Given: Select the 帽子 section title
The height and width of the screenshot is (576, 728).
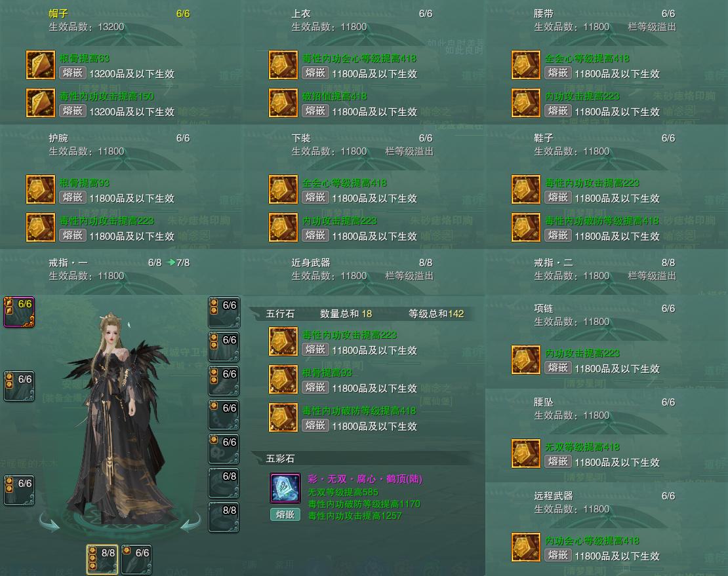Looking at the screenshot, I should pyautogui.click(x=58, y=14).
